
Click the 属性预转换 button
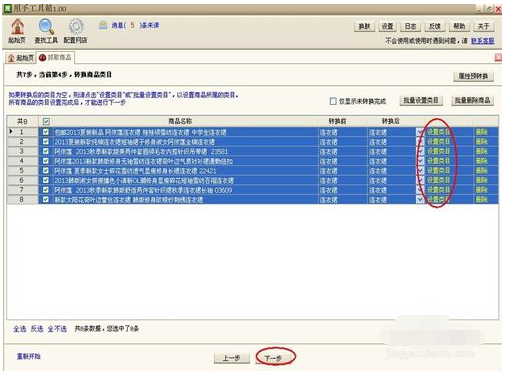click(x=473, y=76)
